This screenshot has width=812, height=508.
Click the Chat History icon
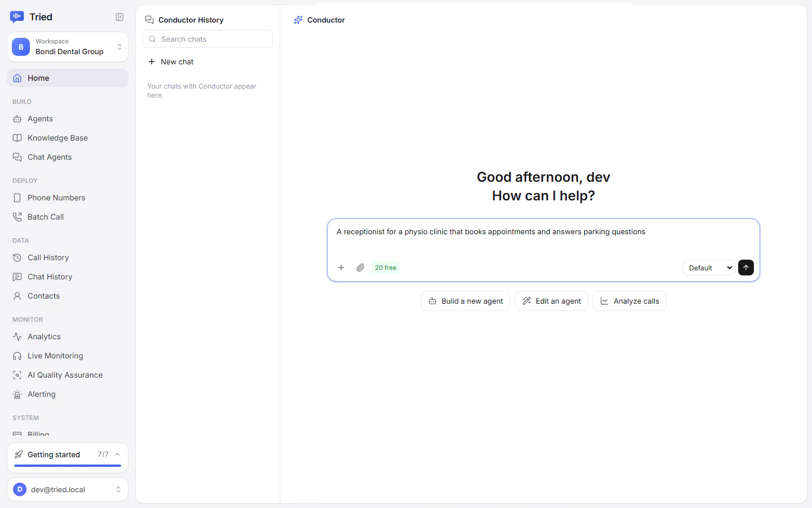click(17, 277)
